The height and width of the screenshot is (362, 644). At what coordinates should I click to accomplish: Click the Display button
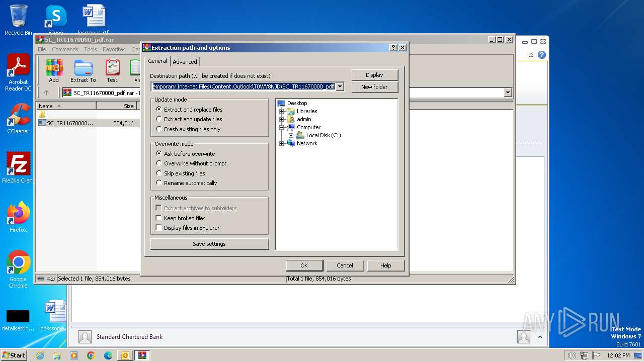375,75
